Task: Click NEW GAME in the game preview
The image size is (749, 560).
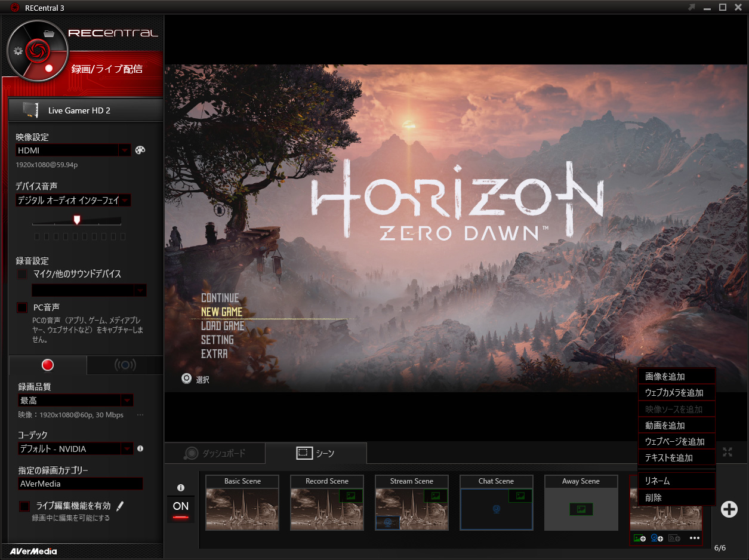Action: point(221,312)
